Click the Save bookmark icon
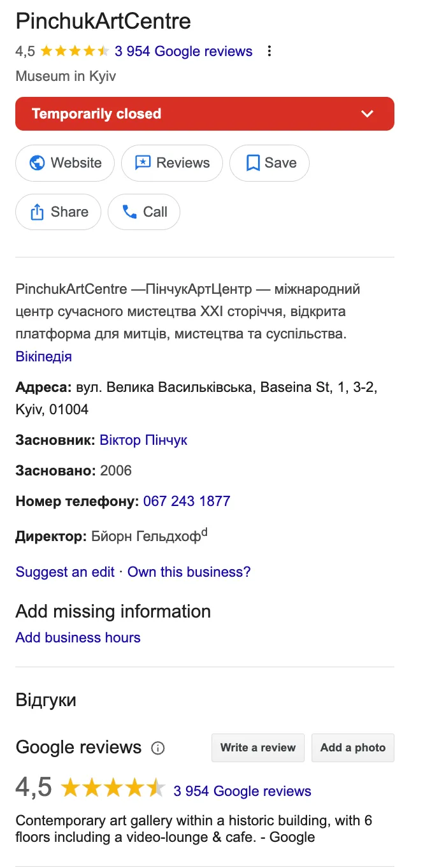The image size is (432, 868). (x=252, y=163)
